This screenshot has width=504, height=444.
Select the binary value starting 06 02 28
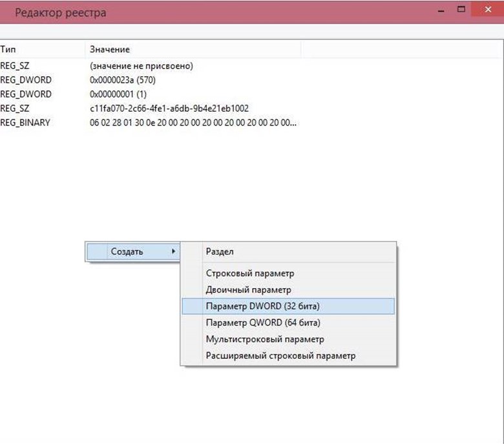(194, 123)
